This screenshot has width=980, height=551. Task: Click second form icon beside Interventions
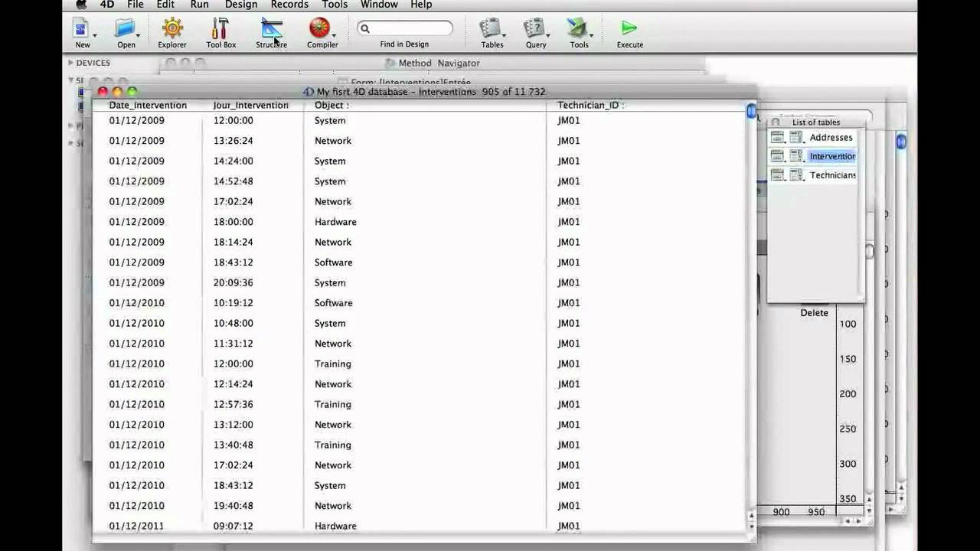click(796, 156)
